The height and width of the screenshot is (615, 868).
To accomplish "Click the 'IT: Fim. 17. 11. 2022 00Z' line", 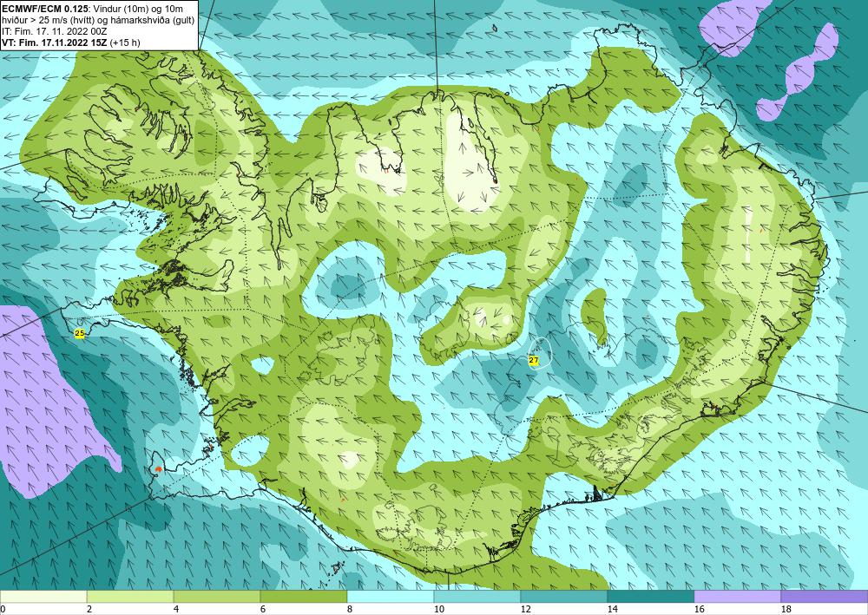I will tap(54, 31).
